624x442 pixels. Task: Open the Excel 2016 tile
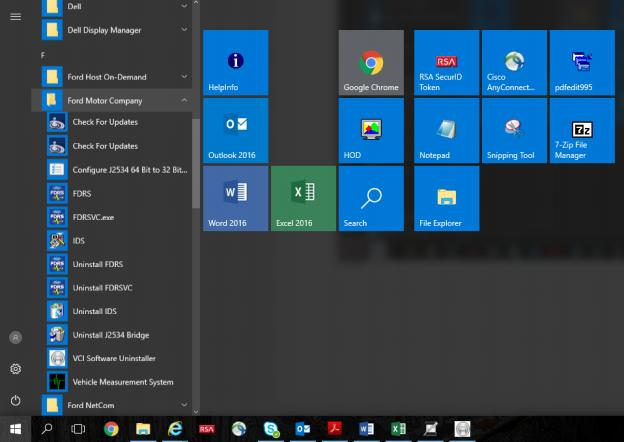click(303, 199)
